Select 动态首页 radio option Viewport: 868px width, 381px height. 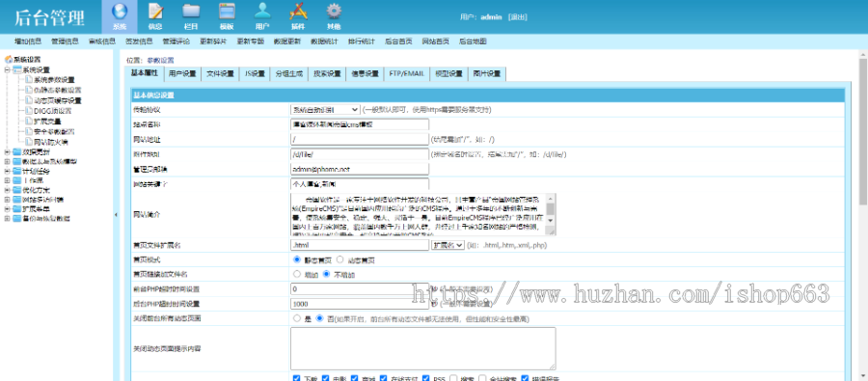coord(340,259)
